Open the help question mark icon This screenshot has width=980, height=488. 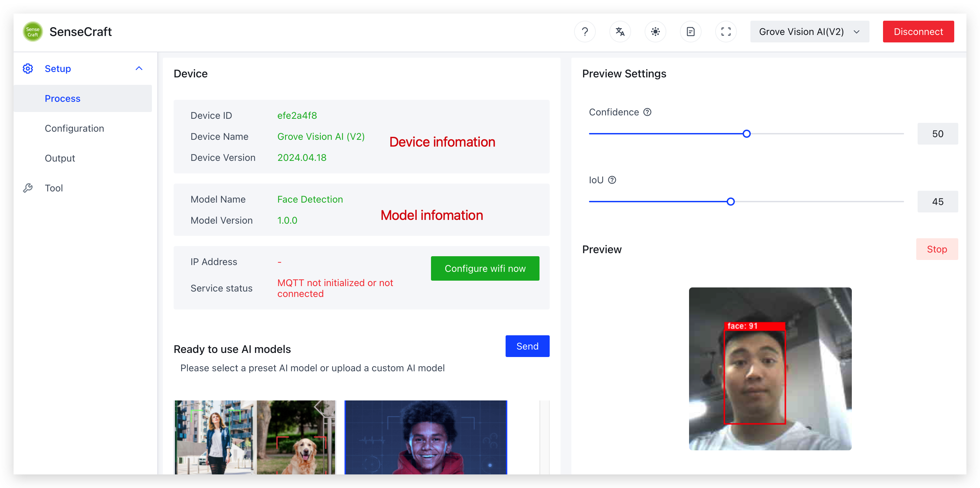pyautogui.click(x=585, y=32)
